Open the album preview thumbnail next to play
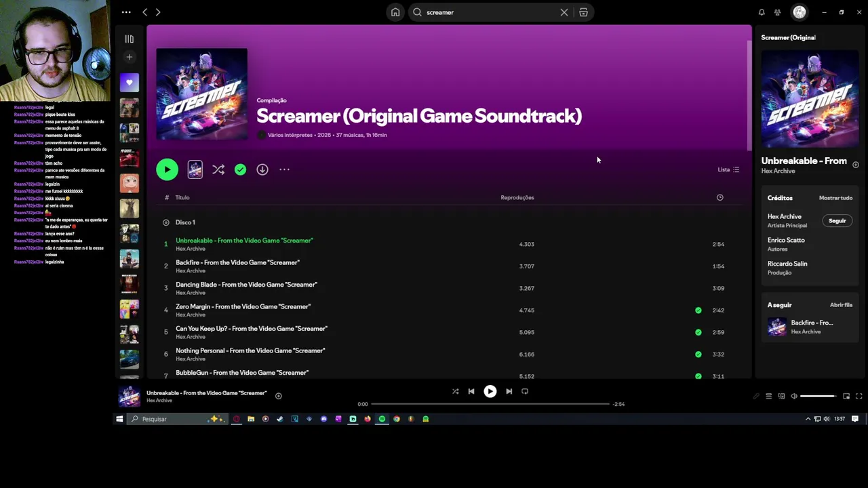868x488 pixels. click(x=195, y=169)
